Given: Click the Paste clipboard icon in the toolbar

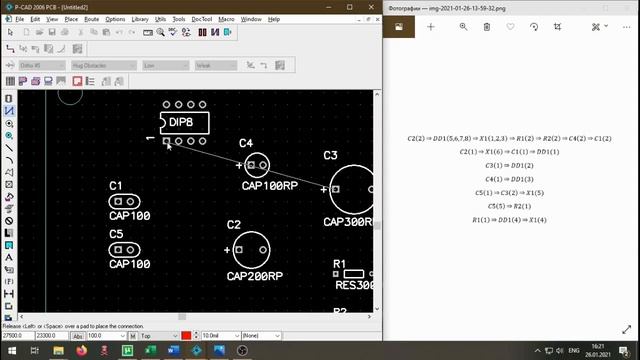Looking at the screenshot, I should click(106, 32).
